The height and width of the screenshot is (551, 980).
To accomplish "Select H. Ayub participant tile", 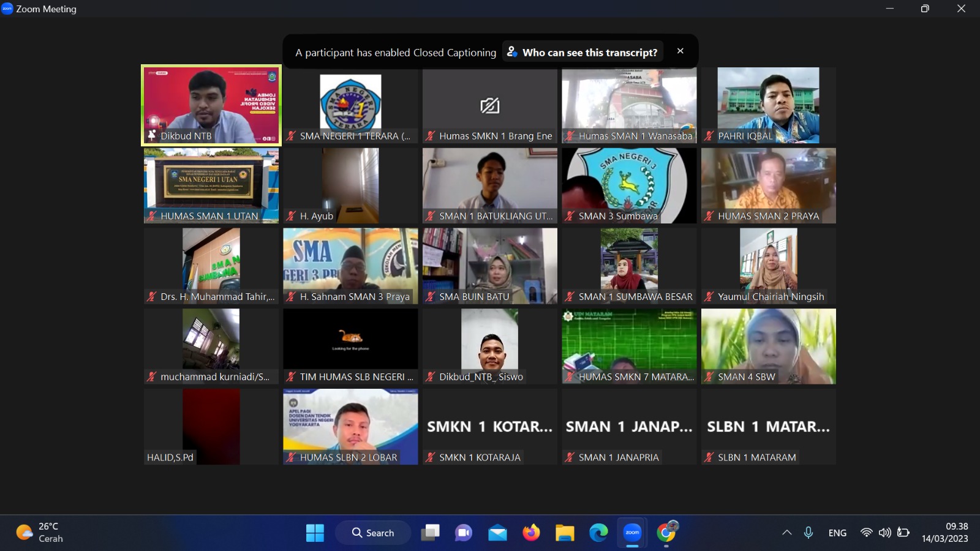I will pos(350,186).
